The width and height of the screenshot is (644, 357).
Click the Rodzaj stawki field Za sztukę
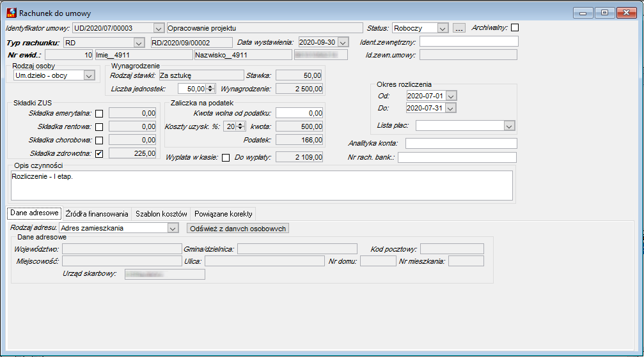tap(201, 75)
